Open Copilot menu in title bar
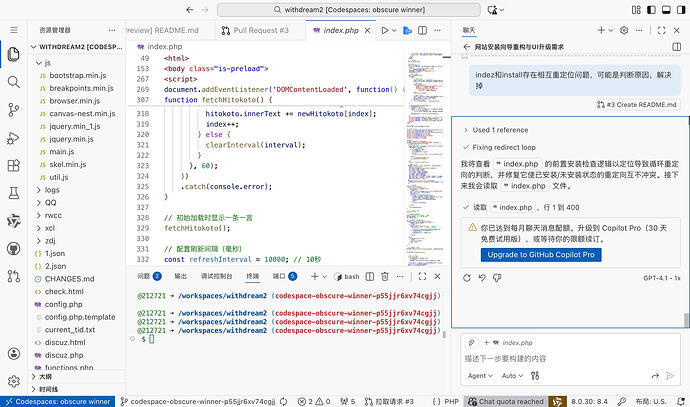 pyautogui.click(x=495, y=10)
